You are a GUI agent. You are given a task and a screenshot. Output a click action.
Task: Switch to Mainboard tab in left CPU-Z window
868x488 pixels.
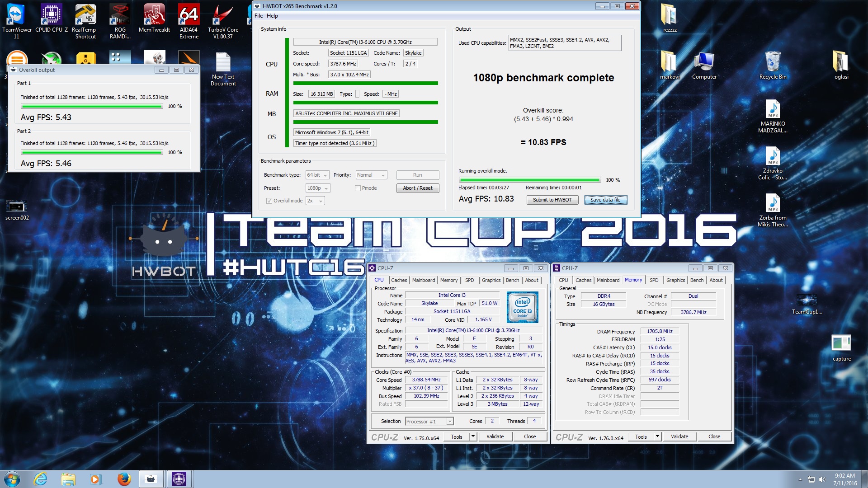424,280
